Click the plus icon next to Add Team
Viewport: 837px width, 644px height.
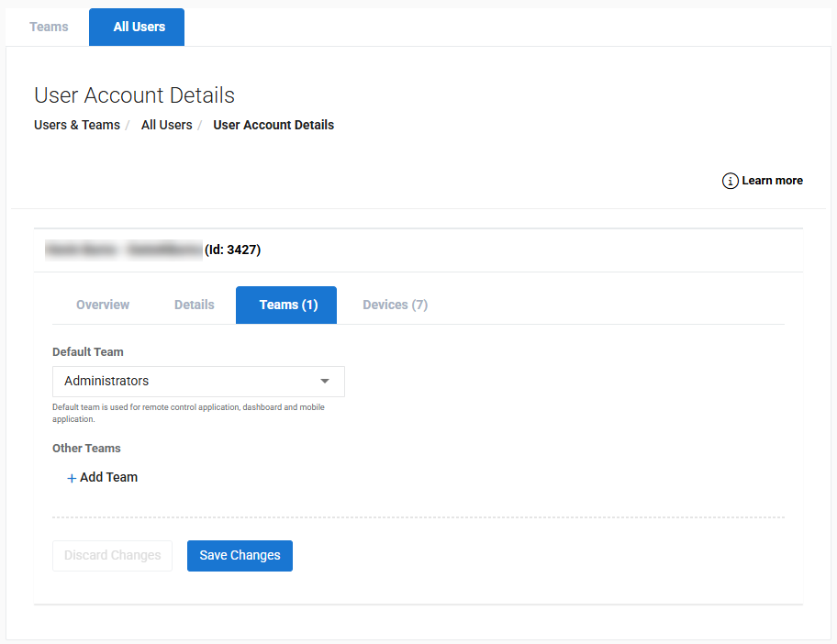[x=72, y=478]
